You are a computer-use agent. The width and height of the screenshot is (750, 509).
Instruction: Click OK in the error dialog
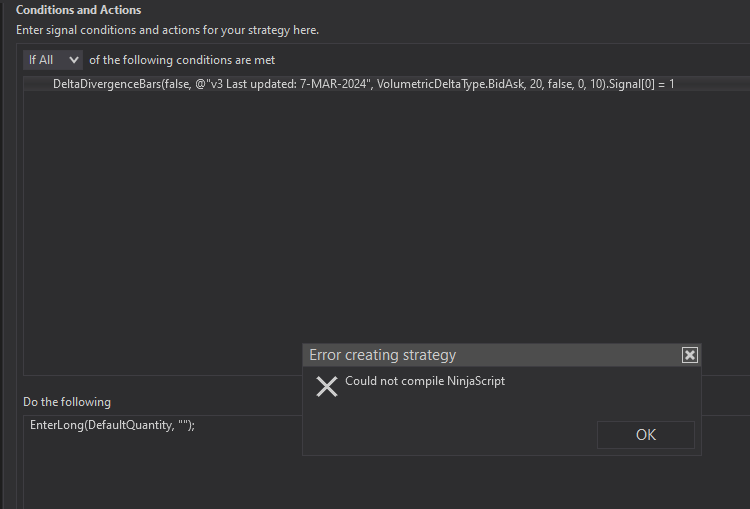coord(645,435)
